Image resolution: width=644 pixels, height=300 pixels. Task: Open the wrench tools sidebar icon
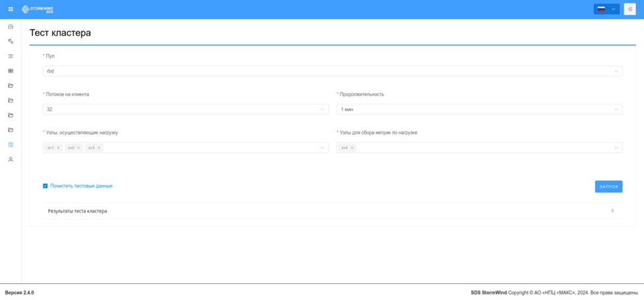11,42
